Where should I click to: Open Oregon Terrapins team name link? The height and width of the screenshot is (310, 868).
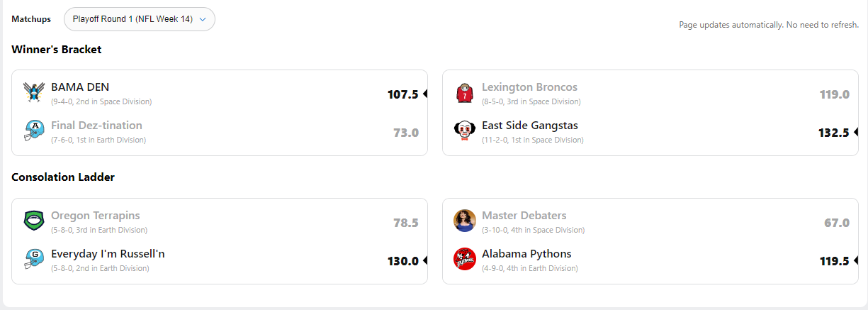[95, 216]
